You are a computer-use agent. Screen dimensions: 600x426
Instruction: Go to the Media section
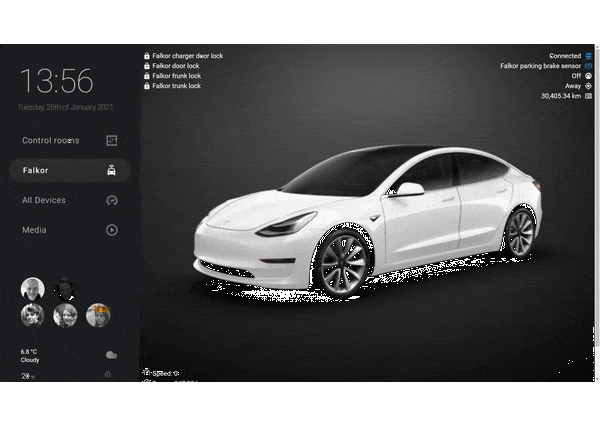(x=70, y=230)
